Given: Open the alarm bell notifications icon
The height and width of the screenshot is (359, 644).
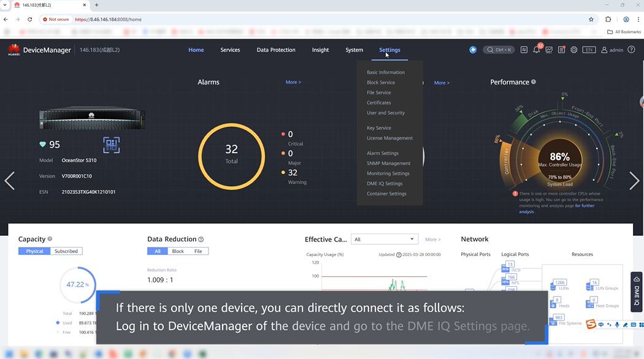Looking at the screenshot, I should pyautogui.click(x=537, y=50).
